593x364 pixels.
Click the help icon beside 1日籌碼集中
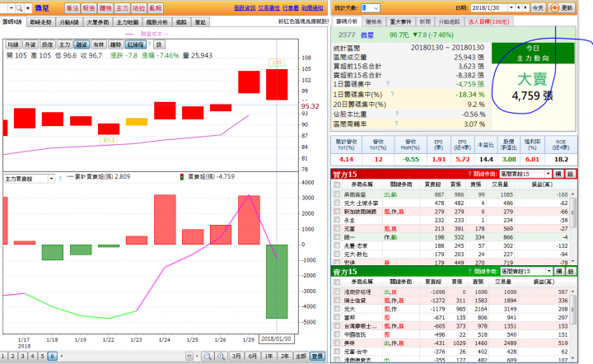click(388, 83)
